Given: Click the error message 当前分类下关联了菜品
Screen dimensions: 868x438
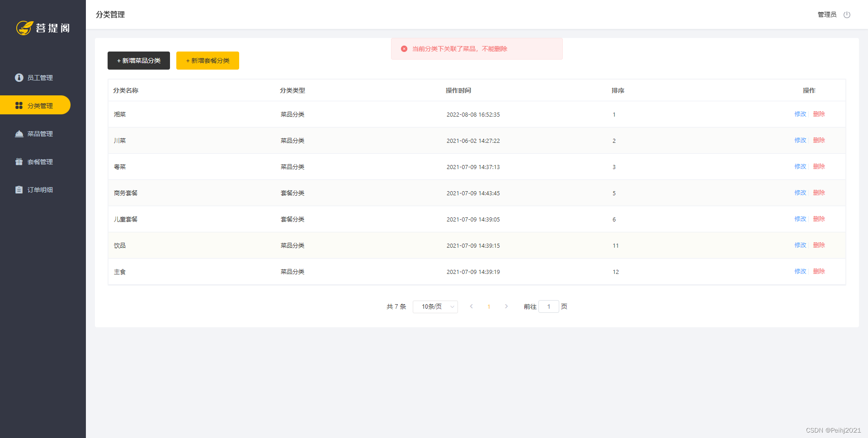Looking at the screenshot, I should pos(460,49).
